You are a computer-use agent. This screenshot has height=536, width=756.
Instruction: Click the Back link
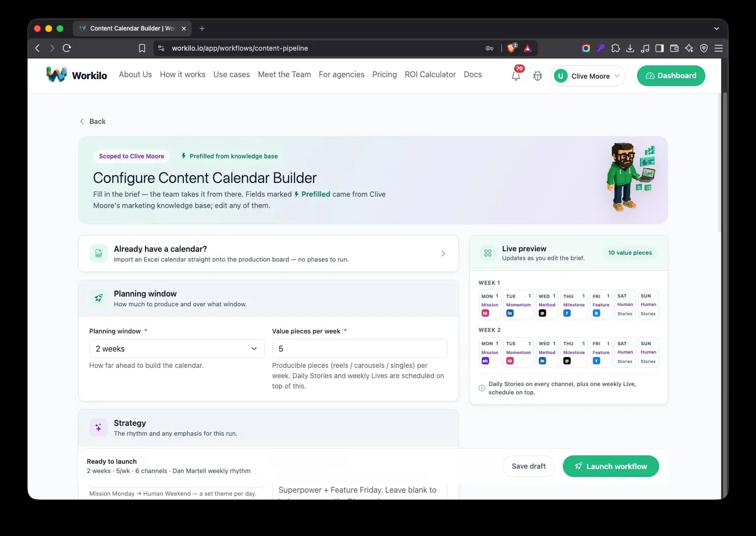tap(93, 121)
